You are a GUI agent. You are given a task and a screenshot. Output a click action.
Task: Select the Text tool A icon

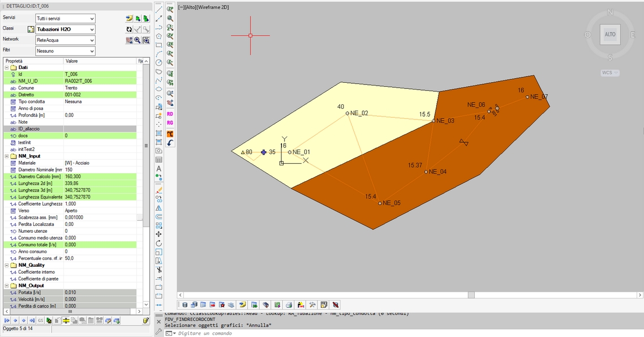point(159,169)
